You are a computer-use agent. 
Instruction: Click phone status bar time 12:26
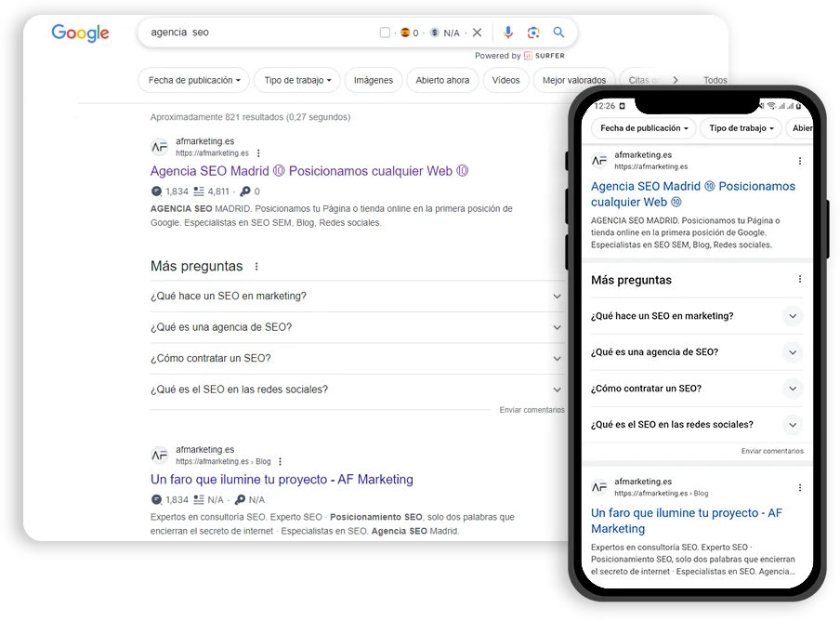pyautogui.click(x=605, y=106)
